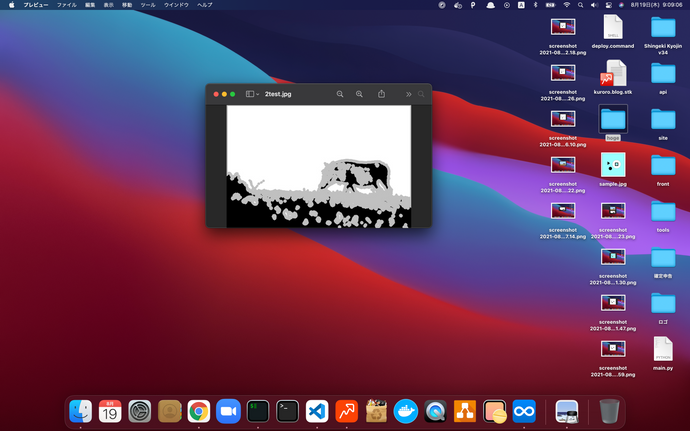
Task: Open Bluetooth status in menu bar
Action: [536, 5]
